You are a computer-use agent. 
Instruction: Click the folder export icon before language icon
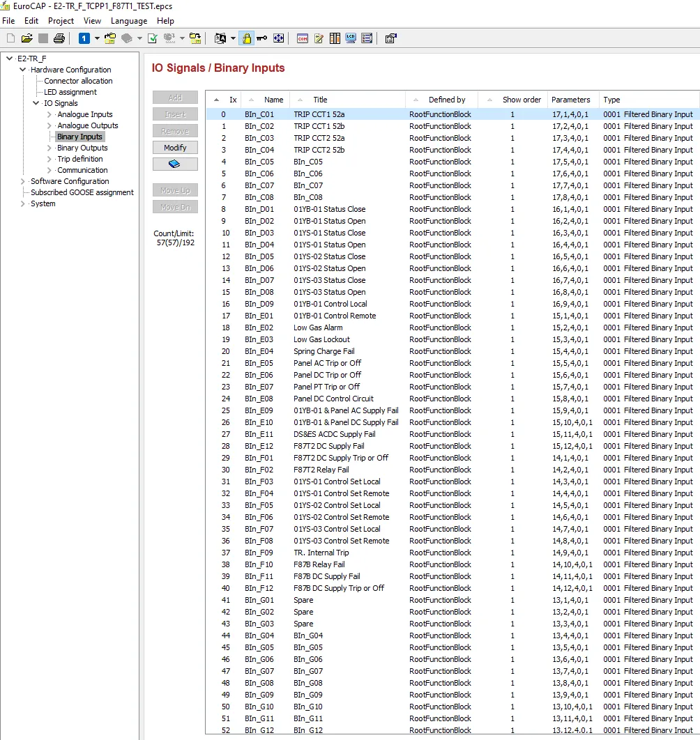pos(195,38)
